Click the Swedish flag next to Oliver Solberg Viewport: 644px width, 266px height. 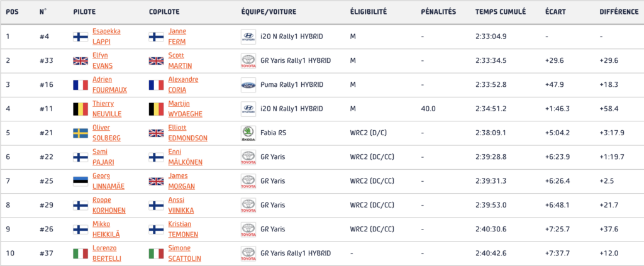click(x=80, y=133)
